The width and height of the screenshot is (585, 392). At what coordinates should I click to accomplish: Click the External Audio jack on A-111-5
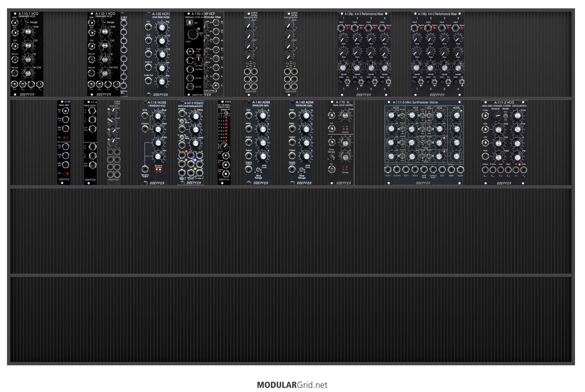point(433,169)
